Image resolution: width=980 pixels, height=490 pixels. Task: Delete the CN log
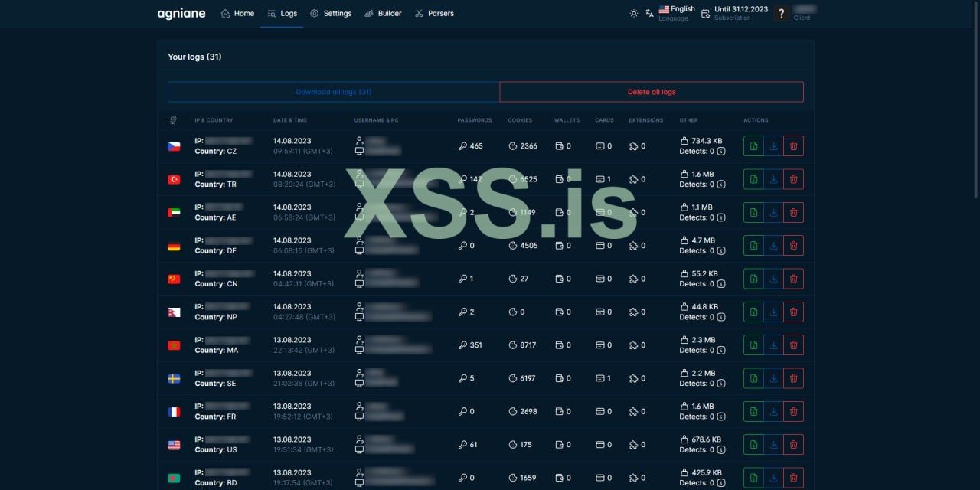point(793,279)
